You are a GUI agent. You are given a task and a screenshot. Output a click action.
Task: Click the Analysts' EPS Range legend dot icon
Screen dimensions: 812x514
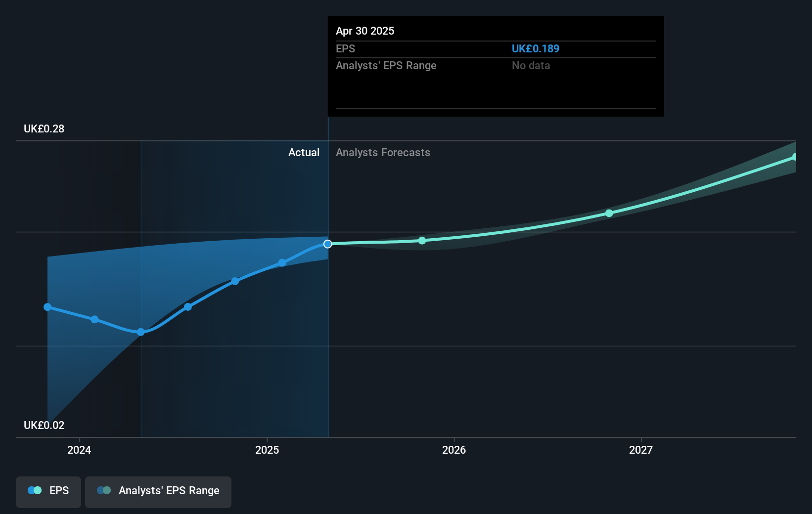tap(103, 490)
